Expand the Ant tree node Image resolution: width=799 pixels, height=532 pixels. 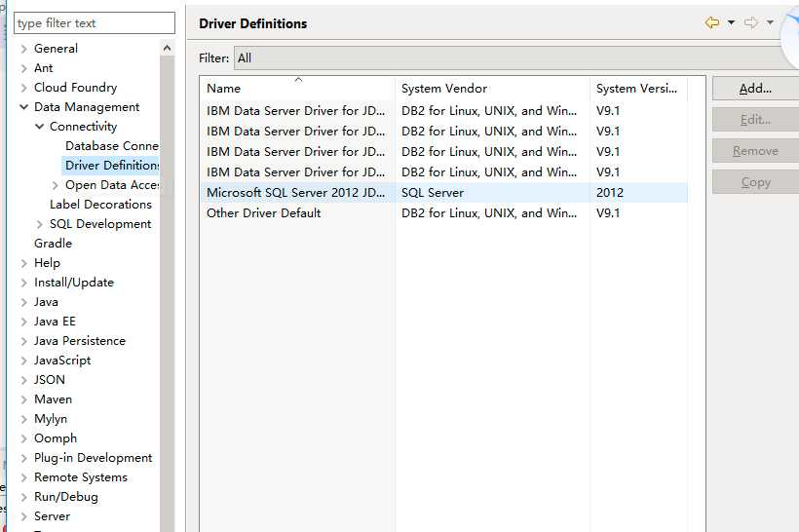pyautogui.click(x=24, y=68)
